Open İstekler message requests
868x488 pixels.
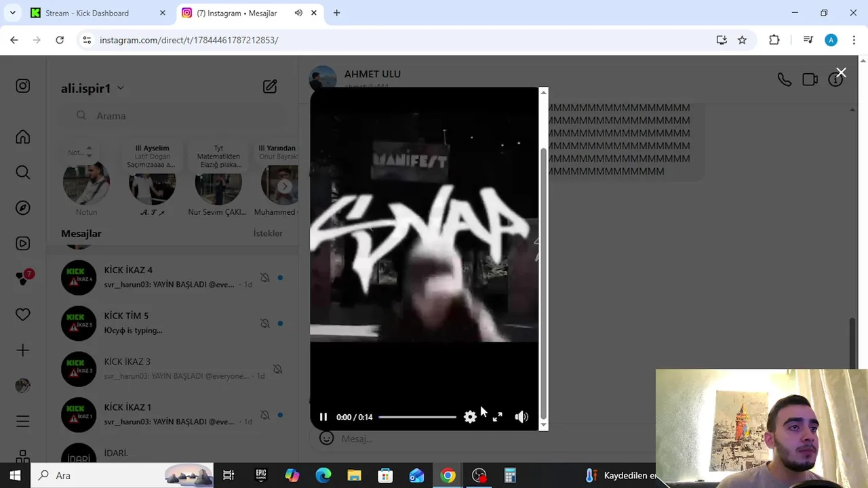pos(268,233)
